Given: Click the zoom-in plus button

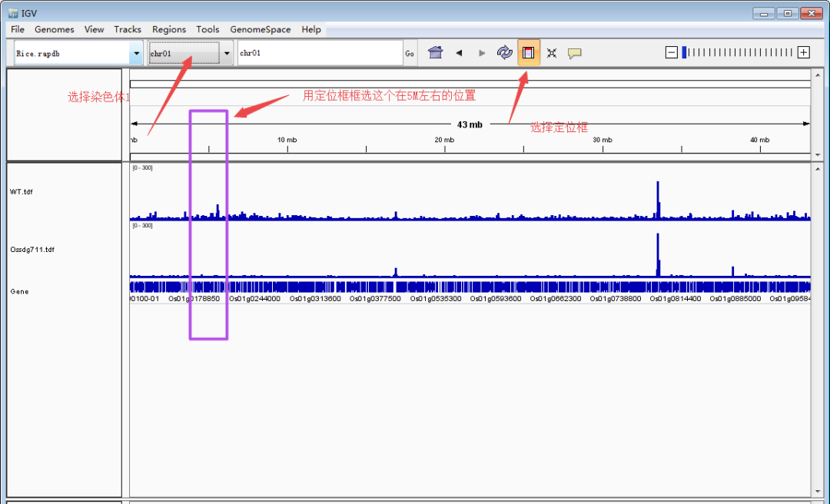Looking at the screenshot, I should pyautogui.click(x=804, y=51).
